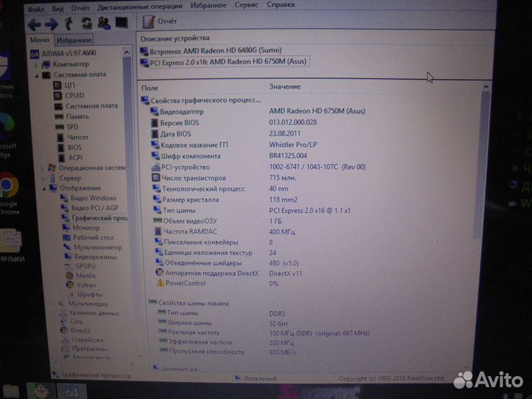The image size is (532, 399).
Task: Select the Число транзисторов row
Action: [x=224, y=178]
